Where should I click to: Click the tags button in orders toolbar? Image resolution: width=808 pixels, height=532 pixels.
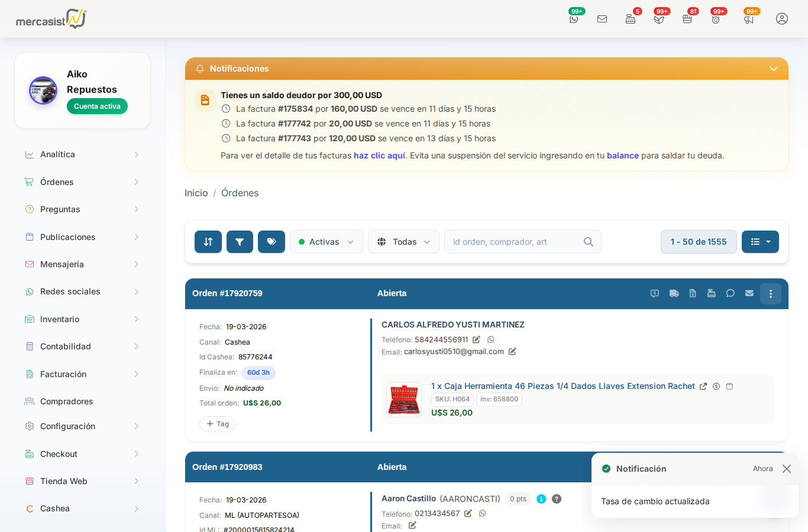[x=272, y=242]
